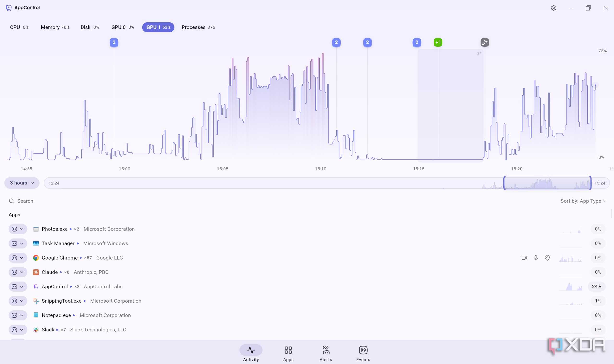The image size is (614, 364).
Task: Open the control dropdown for Claude
Action: (x=18, y=272)
